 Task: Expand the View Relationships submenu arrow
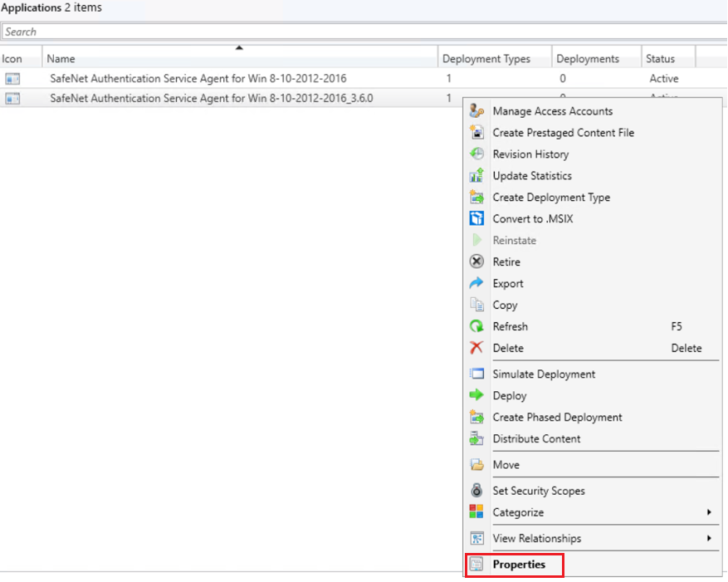click(709, 538)
